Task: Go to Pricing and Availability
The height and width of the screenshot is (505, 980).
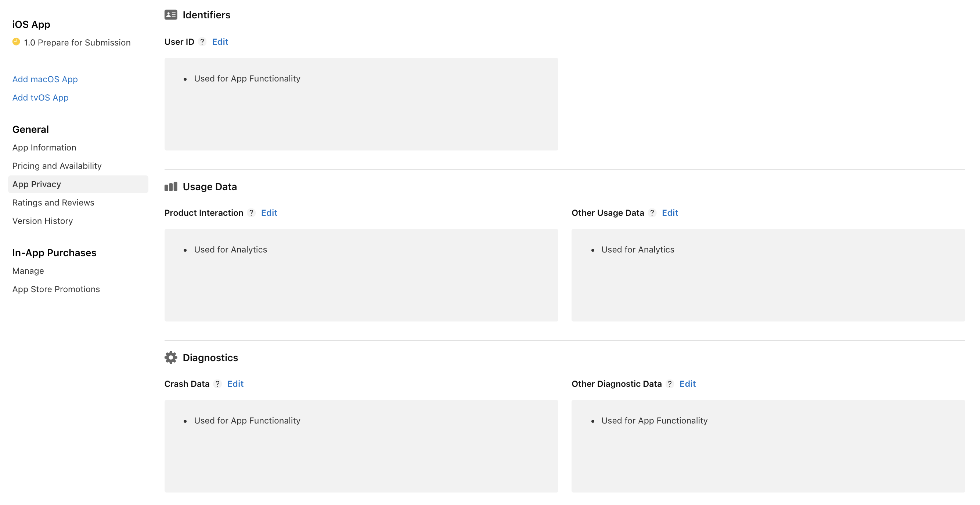Action: coord(57,166)
